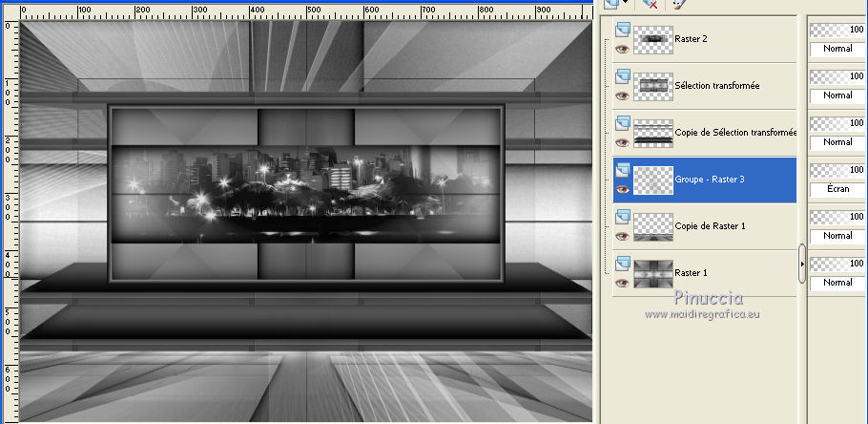868x424 pixels.
Task: Click the New Layer icon in the layers toolbar
Action: click(611, 3)
